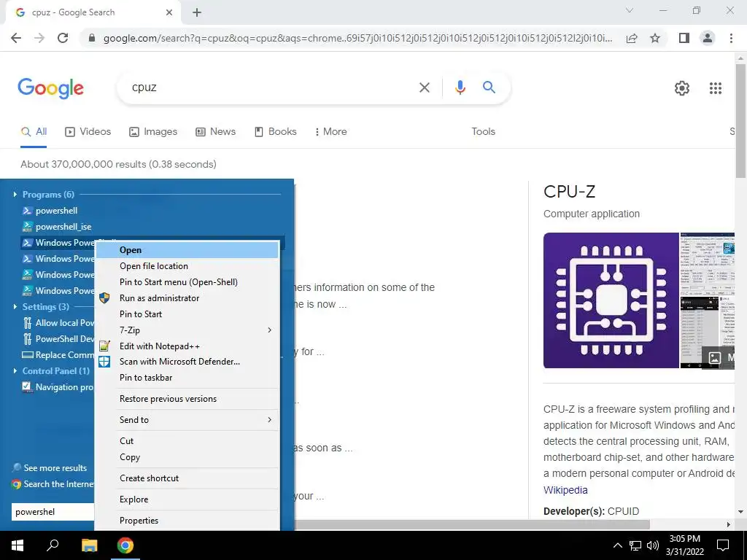
Task: Switch to the Videos results tab
Action: [x=88, y=132]
